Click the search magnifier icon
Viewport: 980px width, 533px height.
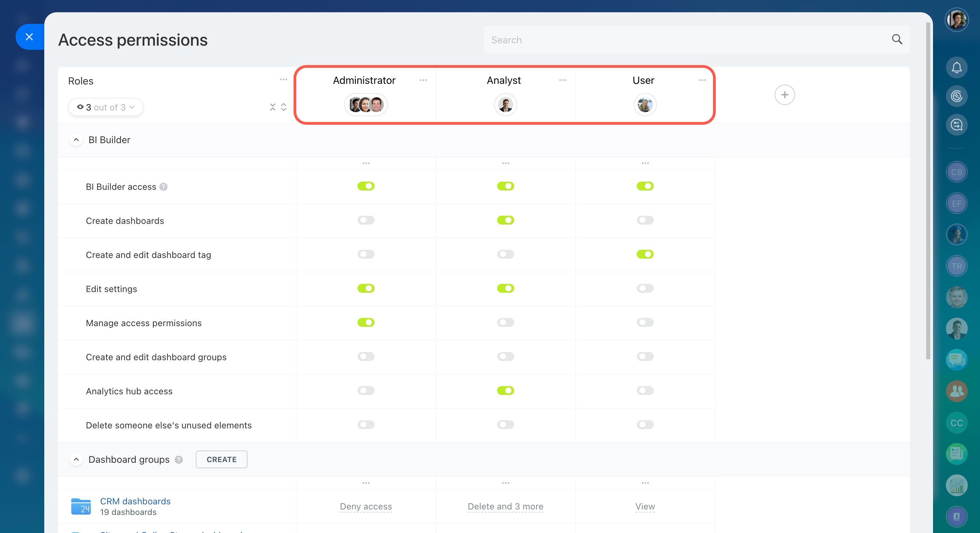(x=897, y=39)
